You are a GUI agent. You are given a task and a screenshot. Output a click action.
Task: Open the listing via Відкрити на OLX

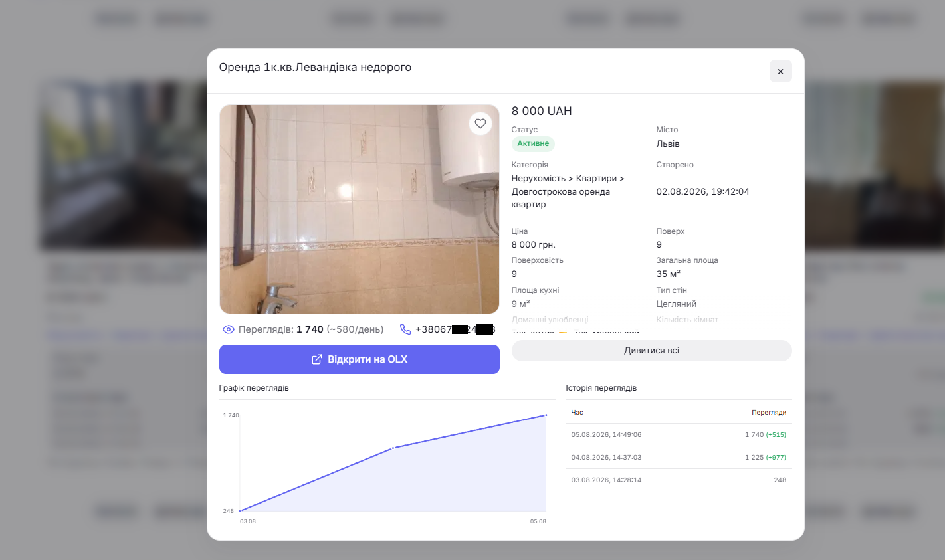tap(359, 359)
